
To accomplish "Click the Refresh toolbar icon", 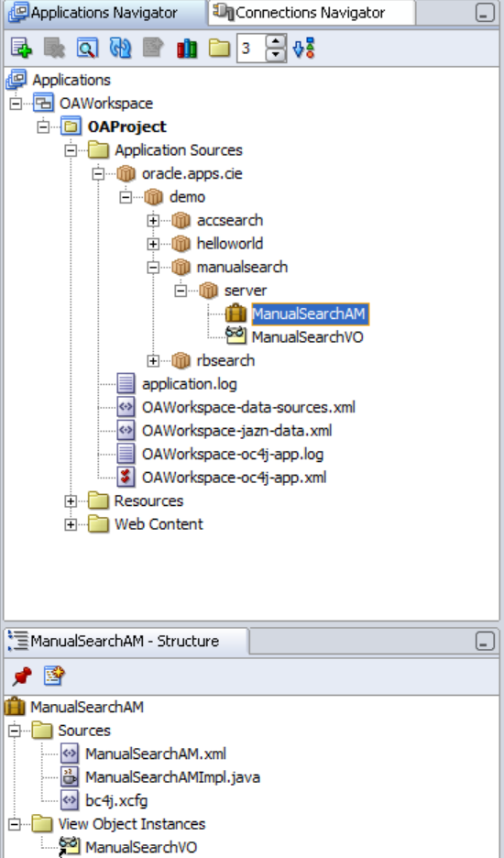I will (x=120, y=49).
